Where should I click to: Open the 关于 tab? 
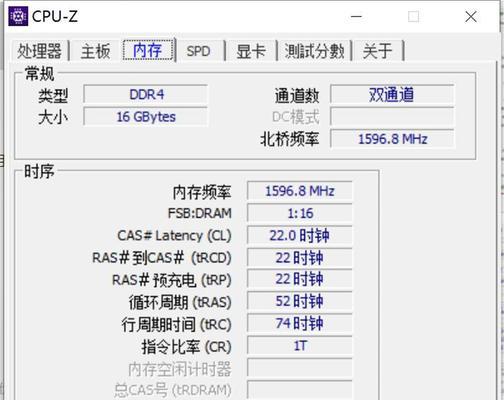point(377,51)
